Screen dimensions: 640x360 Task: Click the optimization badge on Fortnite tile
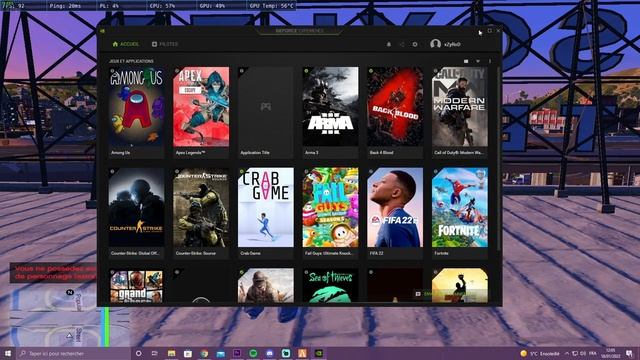click(436, 172)
